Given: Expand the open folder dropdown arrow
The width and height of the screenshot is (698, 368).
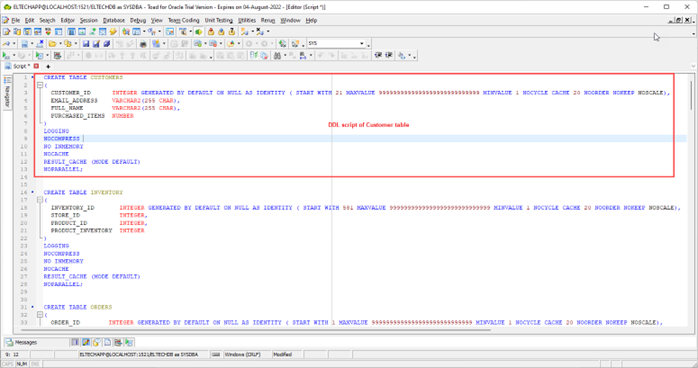Looking at the screenshot, I should [60, 44].
